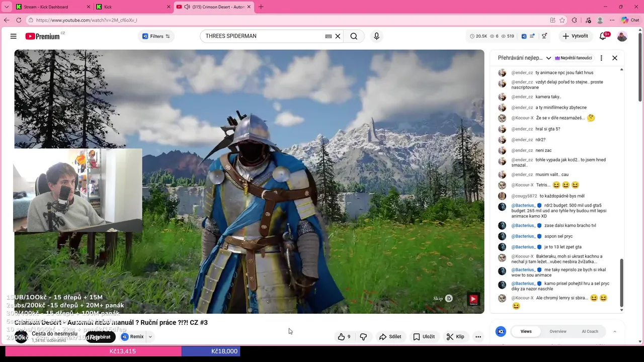Open the browser profile icon
The height and width of the screenshot is (362, 644).
click(600, 20)
